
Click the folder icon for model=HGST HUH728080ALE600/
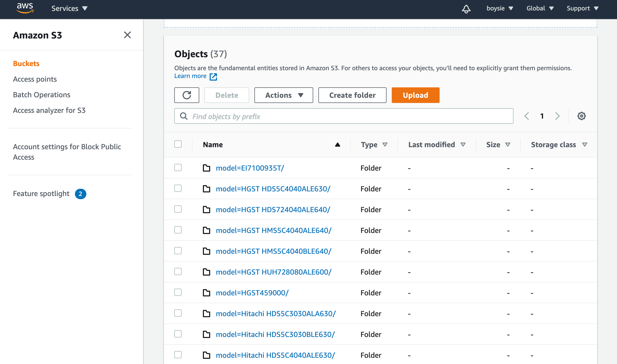[x=207, y=272]
